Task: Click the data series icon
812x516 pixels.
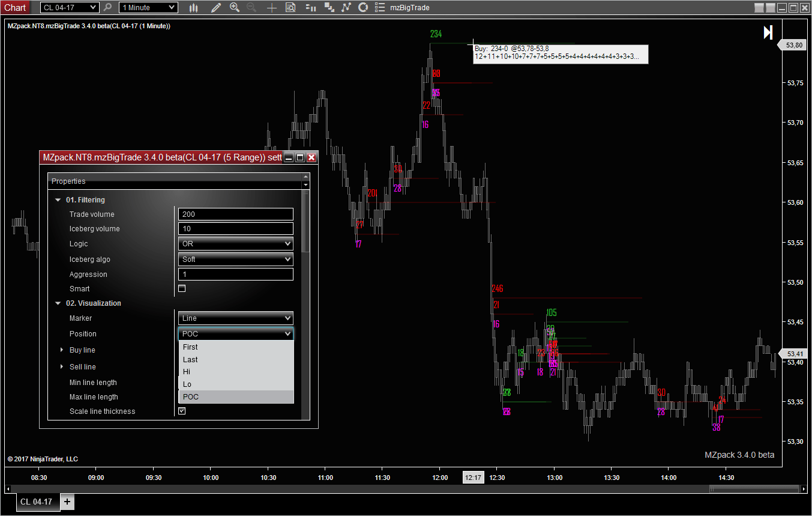Action: (x=329, y=7)
